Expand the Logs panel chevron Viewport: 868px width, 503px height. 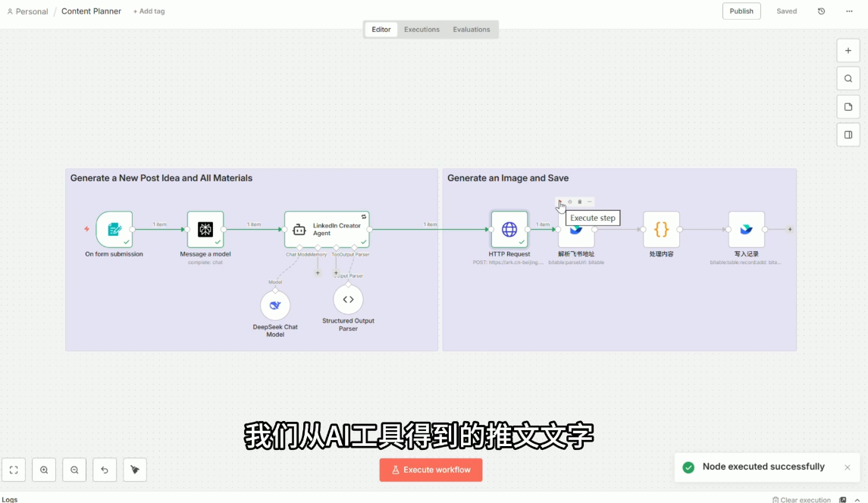[857, 500]
